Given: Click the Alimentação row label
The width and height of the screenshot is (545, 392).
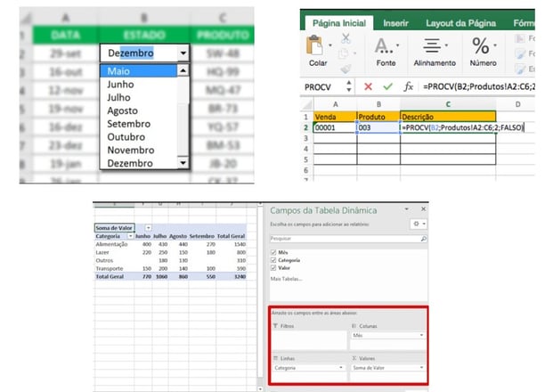Looking at the screenshot, I should 111,244.
